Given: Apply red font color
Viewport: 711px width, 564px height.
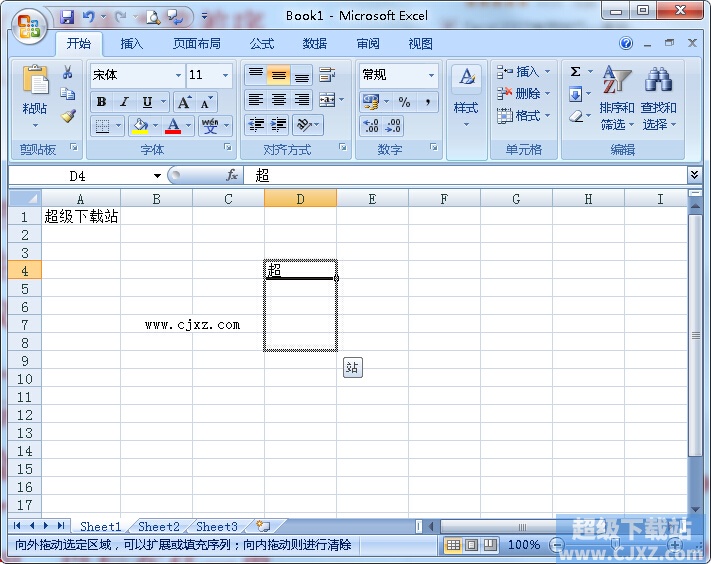Looking at the screenshot, I should [173, 126].
